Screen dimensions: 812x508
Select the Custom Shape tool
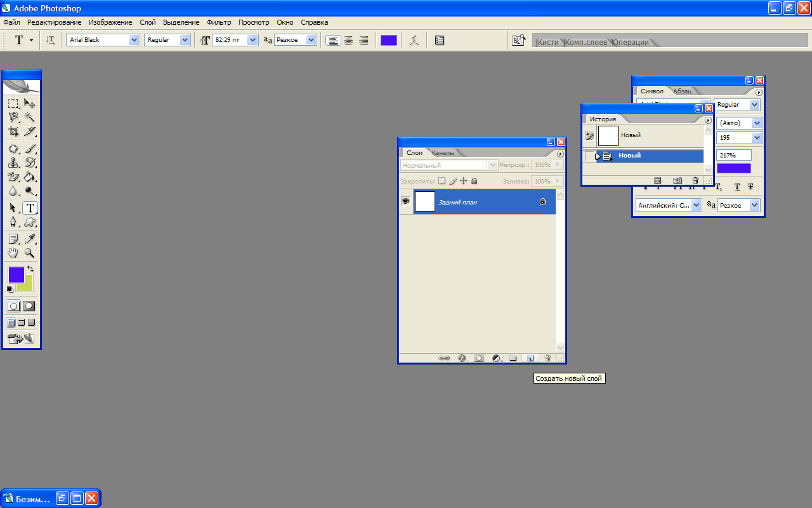pyautogui.click(x=30, y=222)
